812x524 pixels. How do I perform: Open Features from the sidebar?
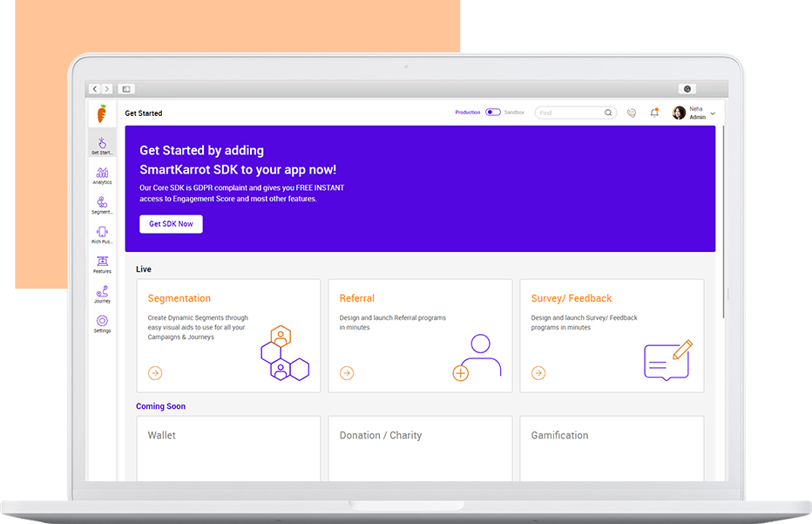(102, 264)
